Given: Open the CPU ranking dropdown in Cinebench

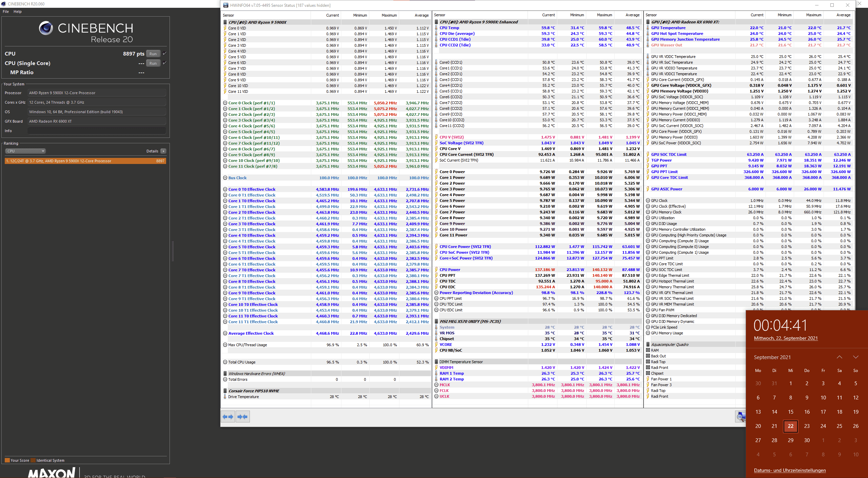Looking at the screenshot, I should point(25,151).
